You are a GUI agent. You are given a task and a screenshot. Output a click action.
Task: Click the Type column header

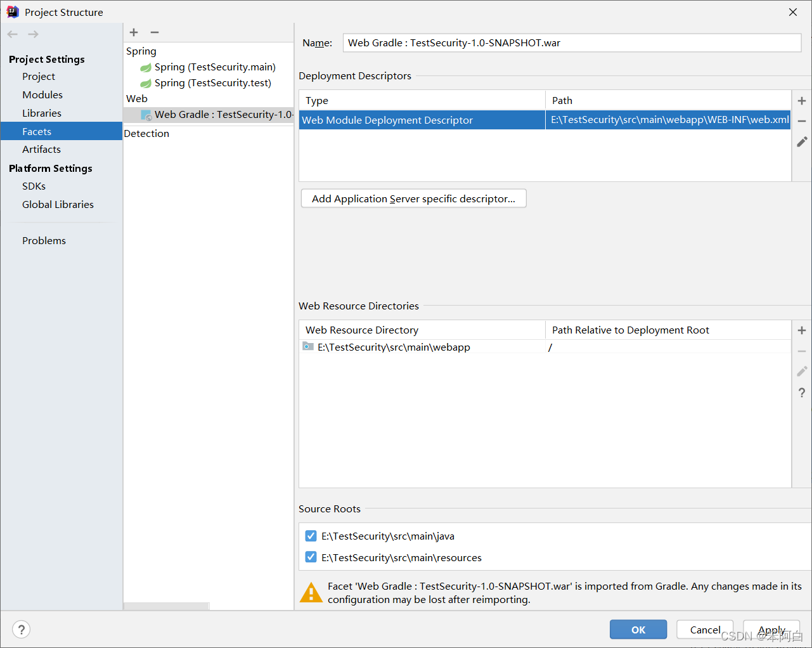(x=422, y=101)
